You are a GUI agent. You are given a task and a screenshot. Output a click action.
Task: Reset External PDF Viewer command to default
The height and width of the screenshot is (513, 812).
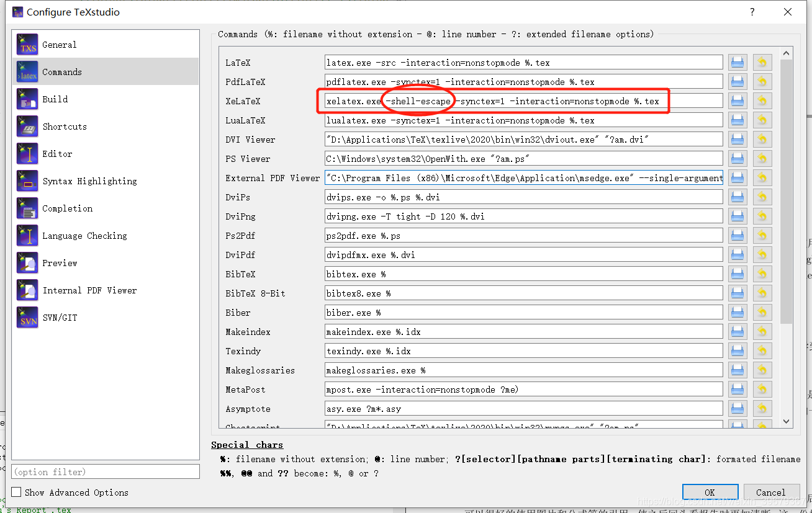762,177
